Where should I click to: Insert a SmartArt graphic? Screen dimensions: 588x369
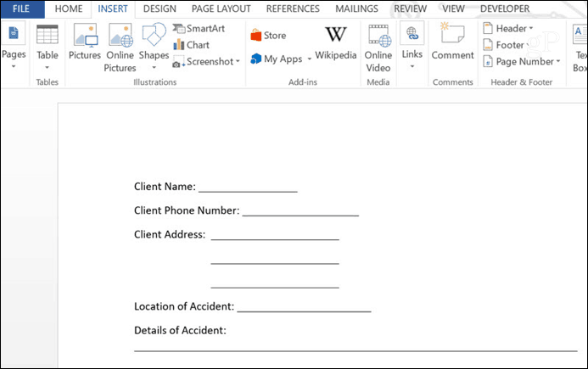click(x=199, y=29)
